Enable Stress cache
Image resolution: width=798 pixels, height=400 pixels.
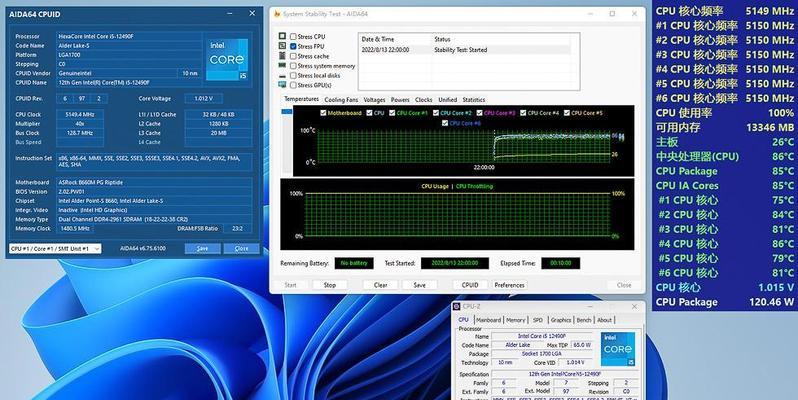tap(293, 56)
